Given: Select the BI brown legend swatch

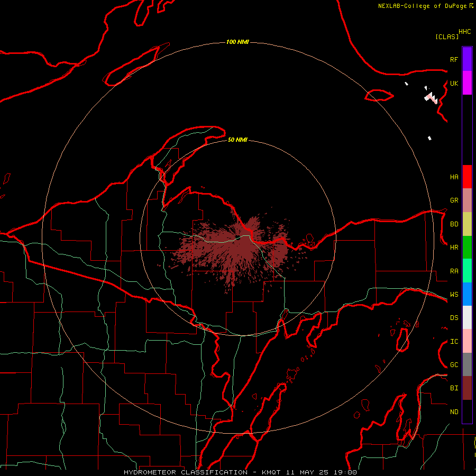Looking at the screenshot, I should [467, 388].
